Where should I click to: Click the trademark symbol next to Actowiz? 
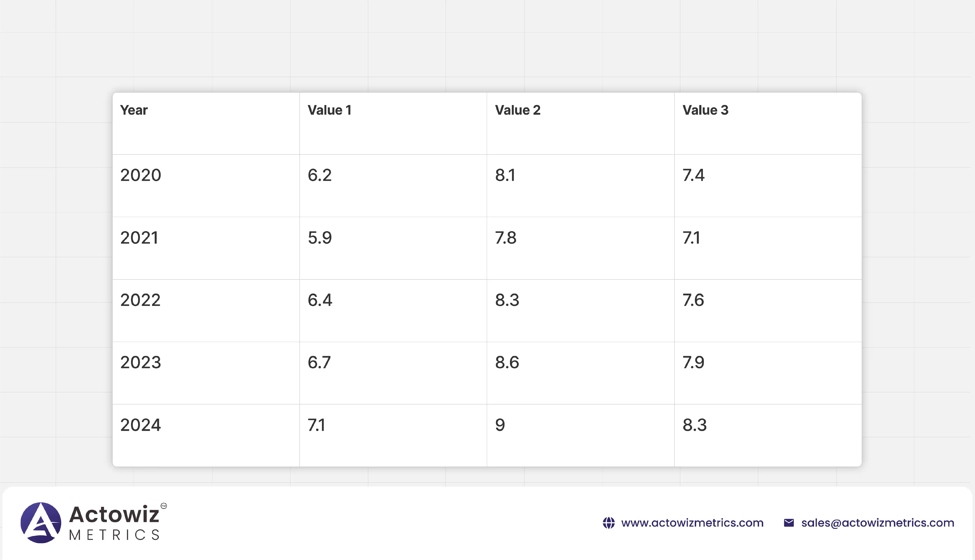pos(164,506)
